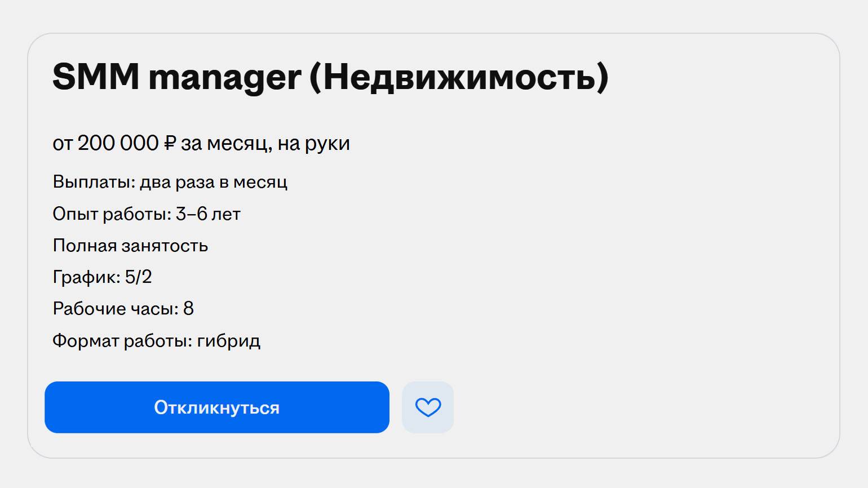Click the "гибрид" work format value

pos(228,340)
